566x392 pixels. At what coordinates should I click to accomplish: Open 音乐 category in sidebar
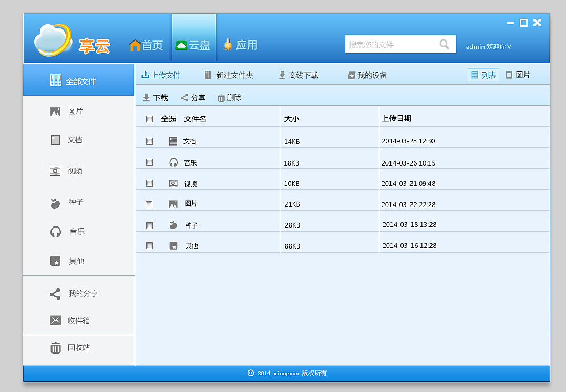tap(67, 231)
